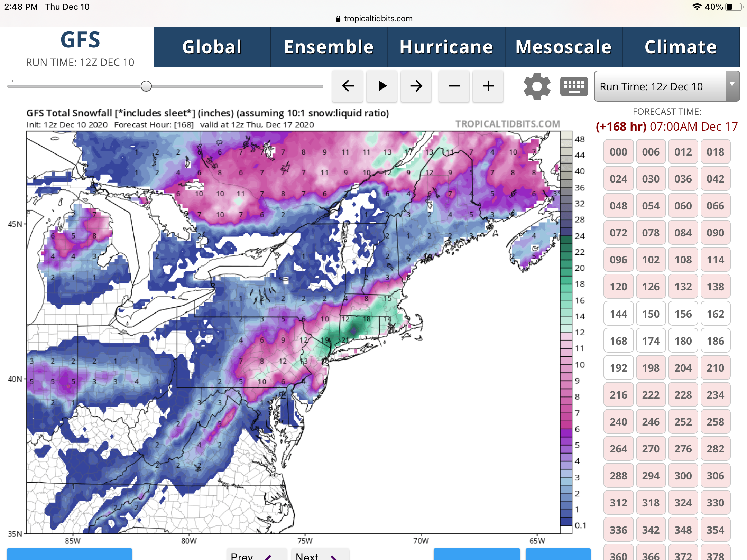Screen dimensions: 747x560
Task: Open the Global menu tab
Action: pos(212,47)
